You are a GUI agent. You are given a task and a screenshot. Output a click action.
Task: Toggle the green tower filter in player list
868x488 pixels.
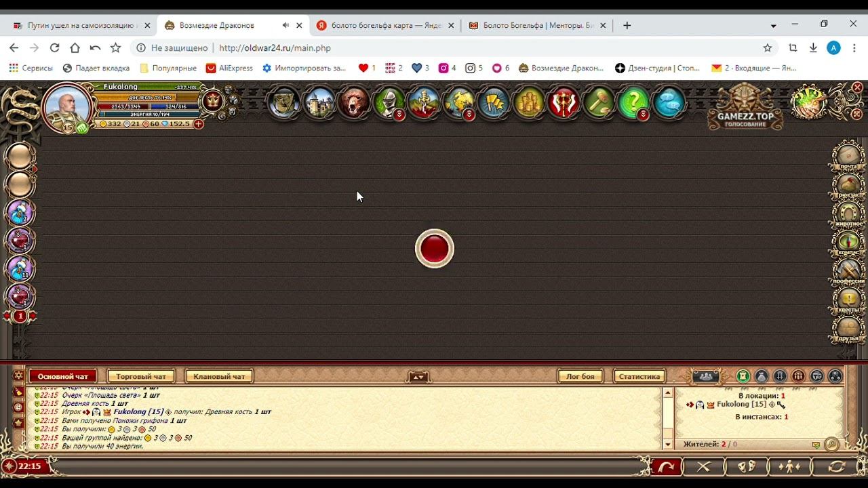coord(743,376)
